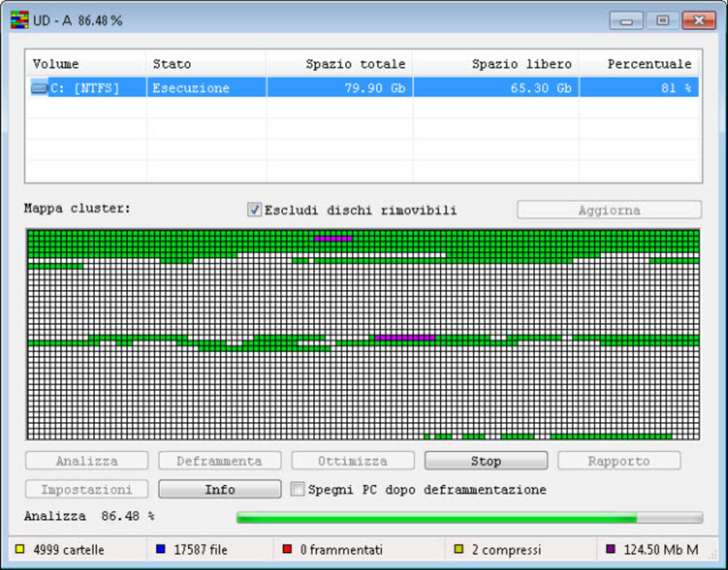Sort by Volume column header
The height and width of the screenshot is (570, 728).
(x=86, y=63)
